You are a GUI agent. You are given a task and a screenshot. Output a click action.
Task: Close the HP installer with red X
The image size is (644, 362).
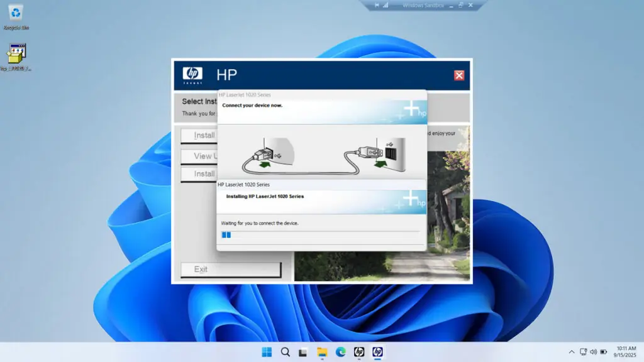point(458,75)
